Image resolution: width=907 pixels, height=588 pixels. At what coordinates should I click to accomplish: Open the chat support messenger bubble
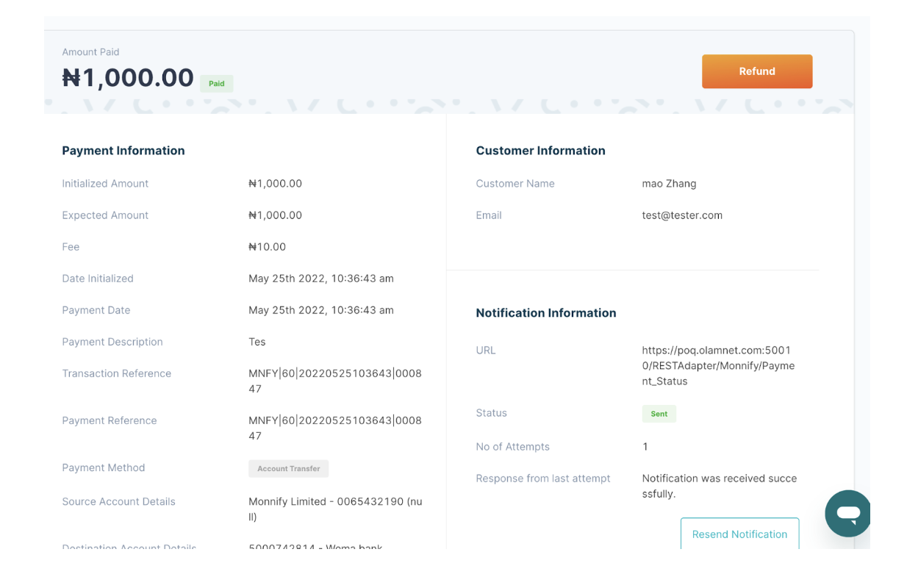pyautogui.click(x=847, y=513)
